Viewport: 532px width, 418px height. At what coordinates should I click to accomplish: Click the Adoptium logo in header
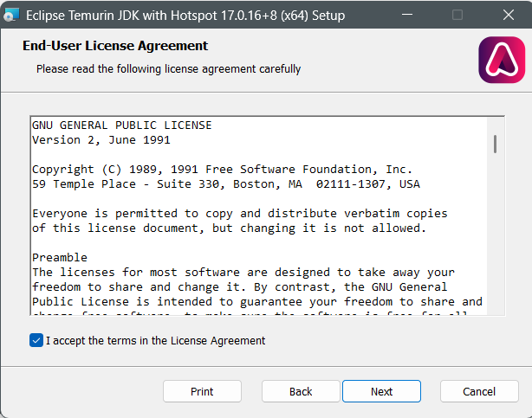coord(502,60)
